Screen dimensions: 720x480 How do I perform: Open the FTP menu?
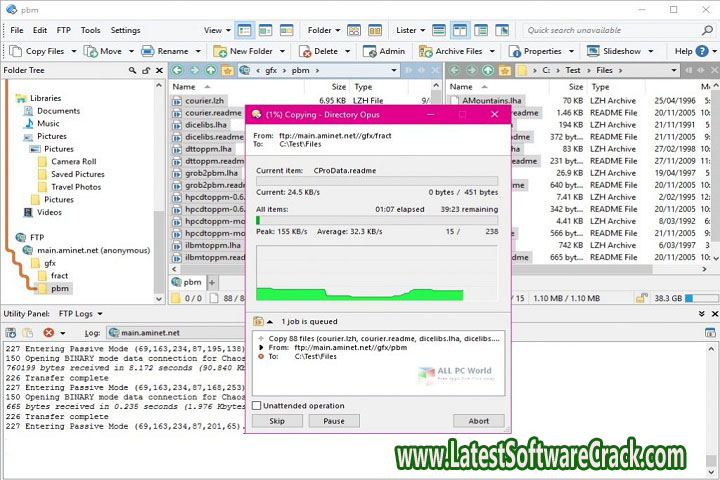pos(64,31)
